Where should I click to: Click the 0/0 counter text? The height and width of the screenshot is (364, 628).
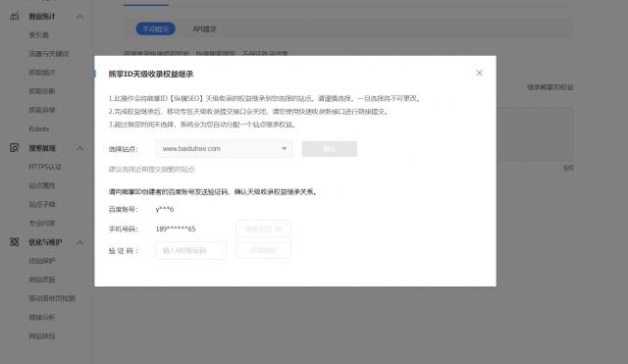[569, 168]
